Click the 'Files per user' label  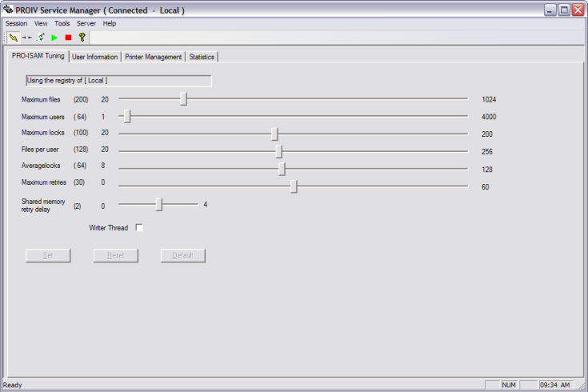coord(40,150)
